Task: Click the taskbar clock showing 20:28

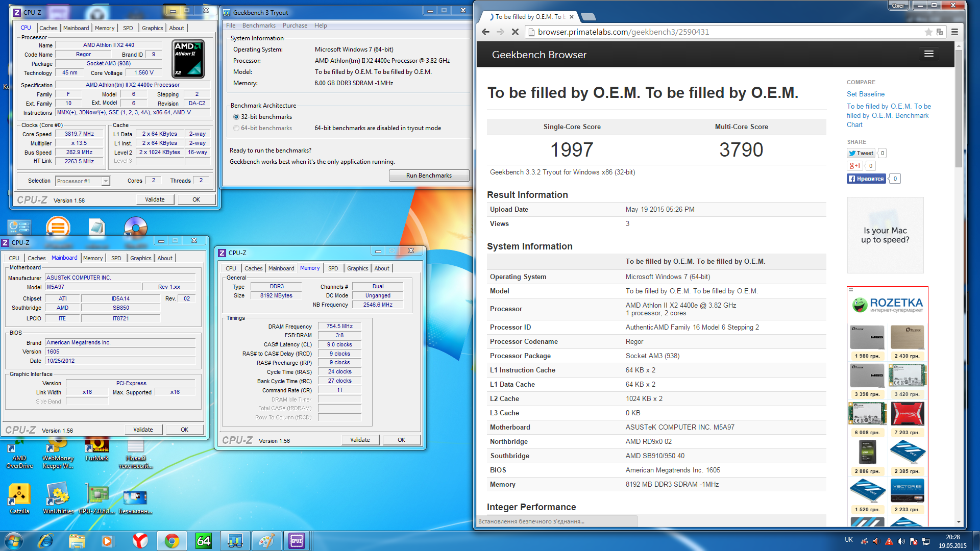Action: click(952, 541)
